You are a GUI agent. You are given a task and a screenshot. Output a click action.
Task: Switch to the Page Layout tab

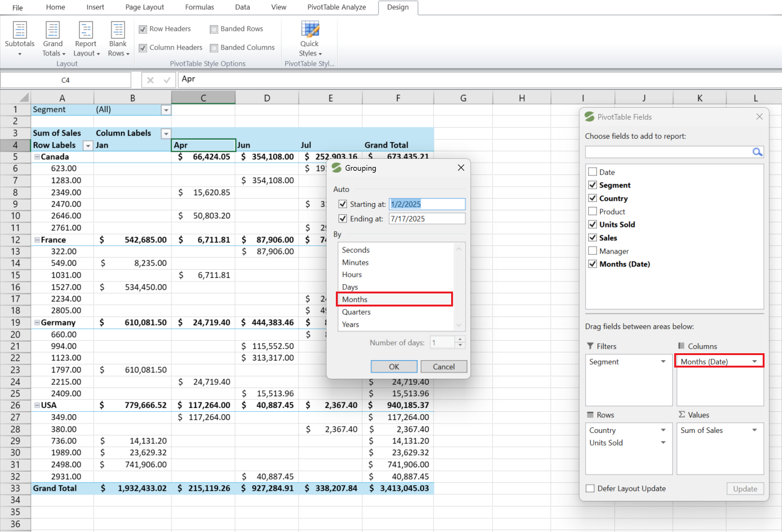coord(145,7)
